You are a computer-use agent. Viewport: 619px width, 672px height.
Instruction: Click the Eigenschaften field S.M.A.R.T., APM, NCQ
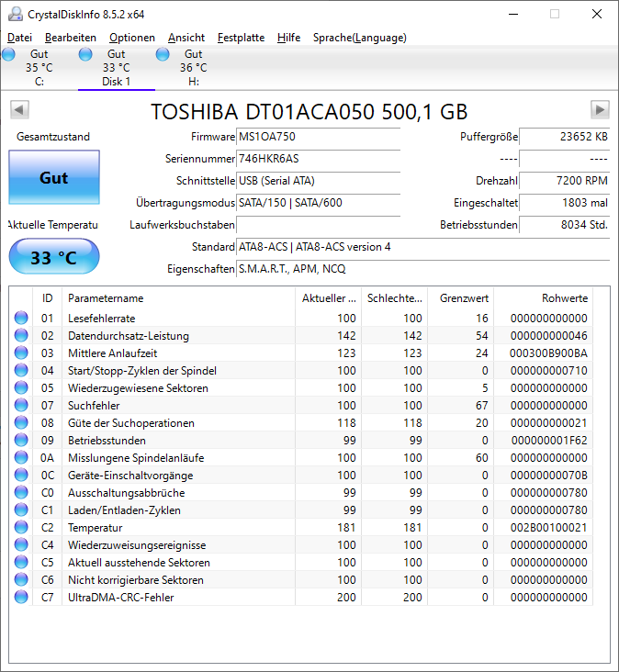point(422,269)
